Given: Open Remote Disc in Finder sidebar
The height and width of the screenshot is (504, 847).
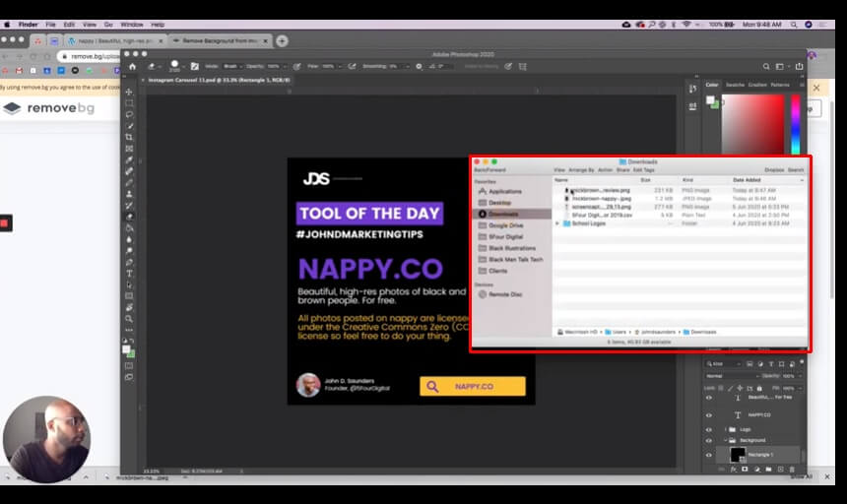Looking at the screenshot, I should click(505, 294).
